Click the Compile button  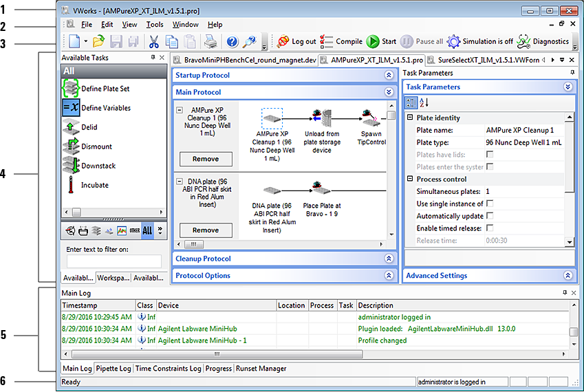click(x=341, y=41)
